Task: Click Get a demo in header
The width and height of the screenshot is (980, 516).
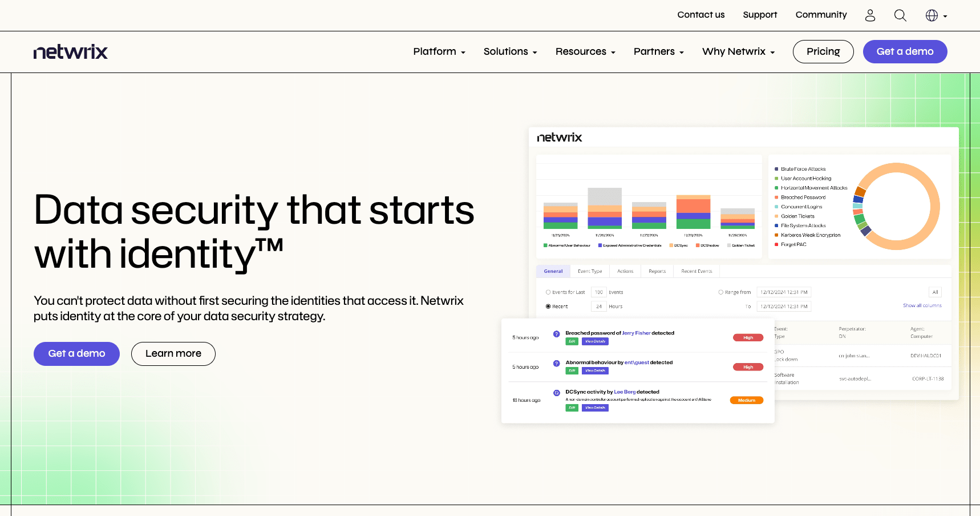Action: click(905, 51)
